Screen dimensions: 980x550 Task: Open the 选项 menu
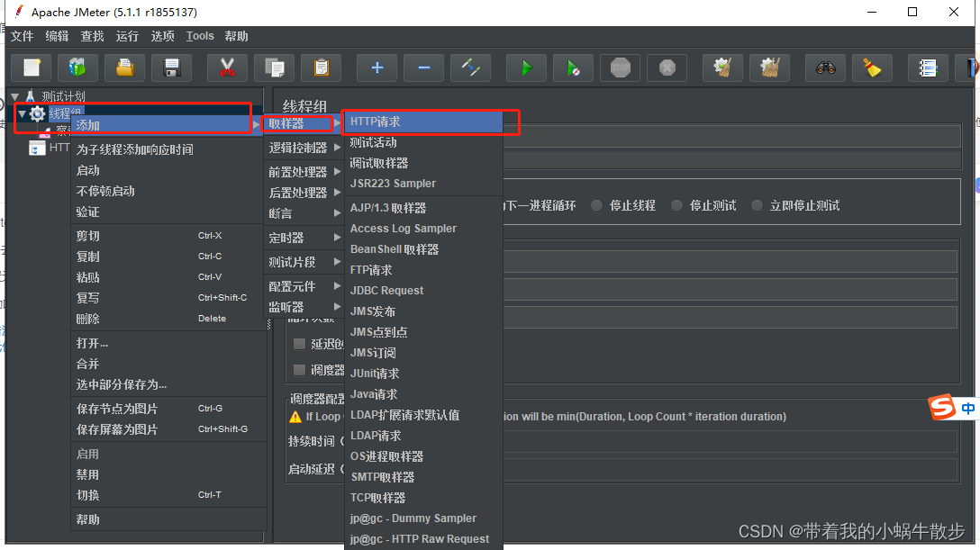(x=162, y=36)
